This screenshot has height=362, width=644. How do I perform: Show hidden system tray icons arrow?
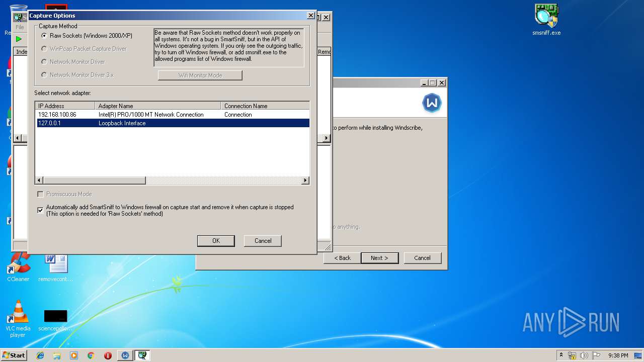561,355
